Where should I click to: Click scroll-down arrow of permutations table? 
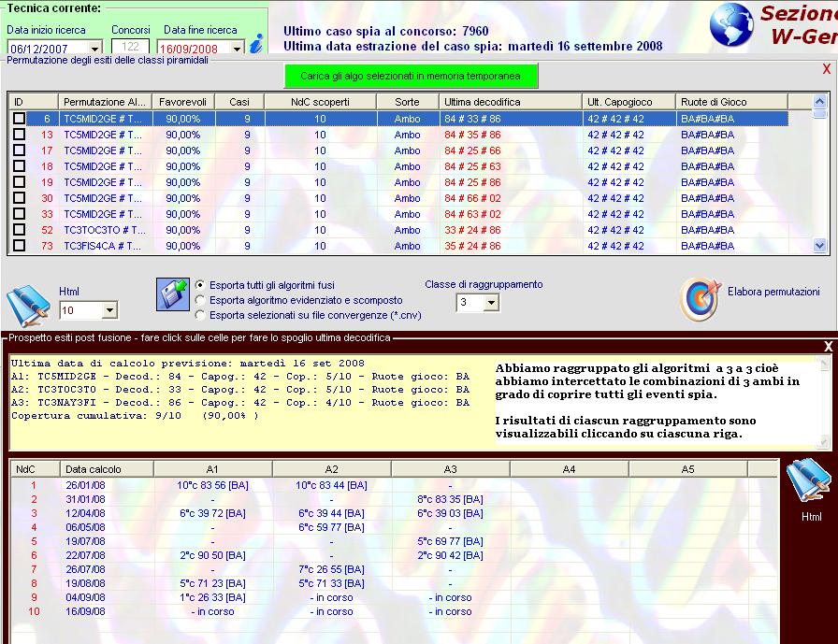pos(819,246)
